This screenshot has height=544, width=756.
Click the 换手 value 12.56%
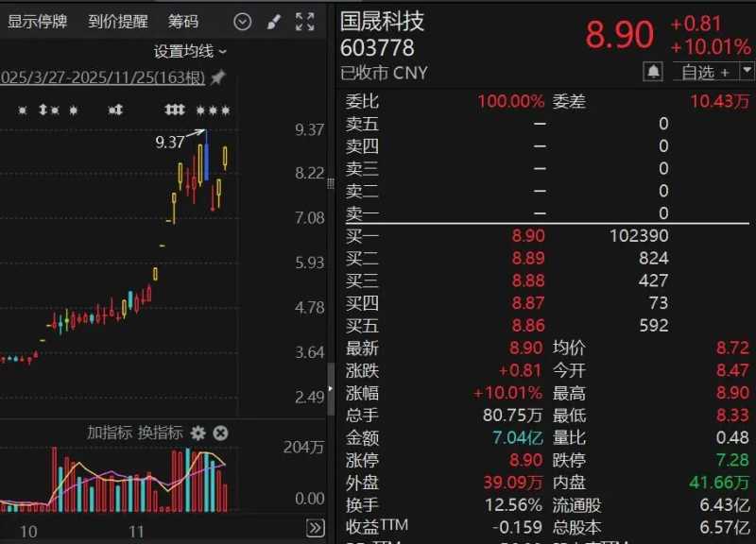513,505
